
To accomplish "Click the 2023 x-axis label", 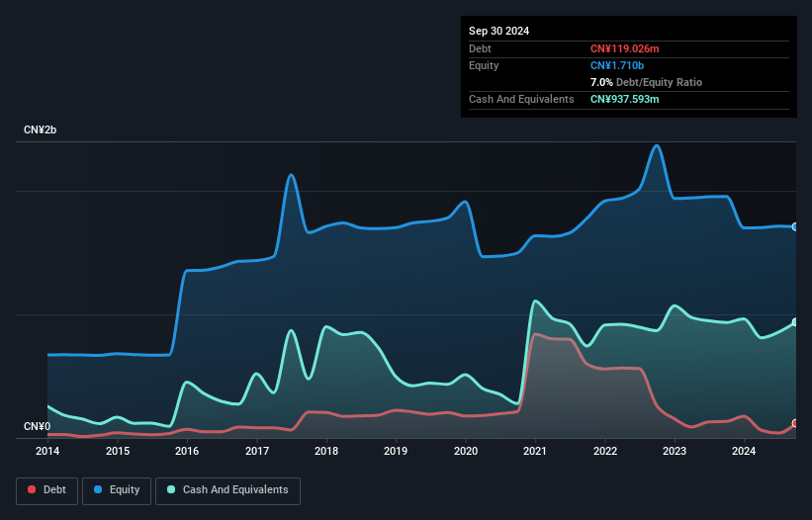I will point(675,451).
